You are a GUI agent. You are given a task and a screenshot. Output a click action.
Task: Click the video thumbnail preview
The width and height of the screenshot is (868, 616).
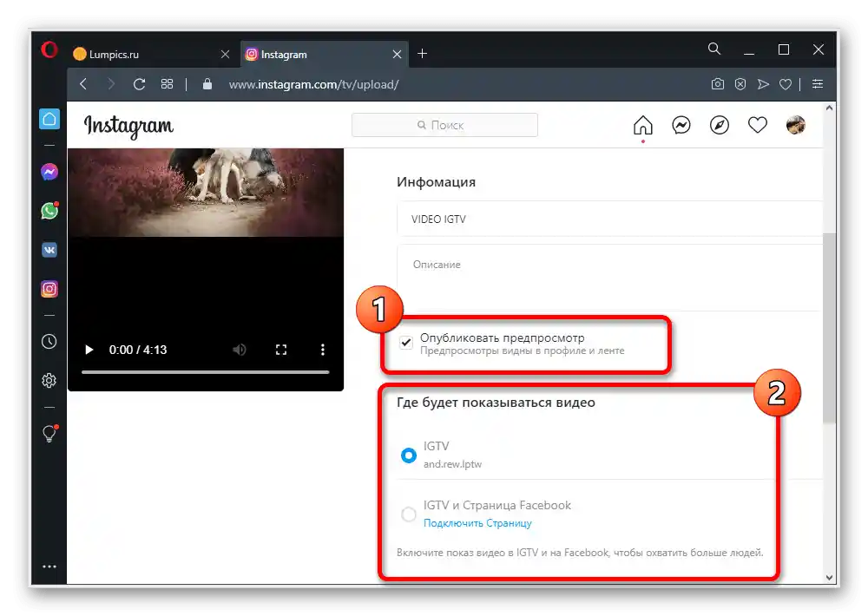(206, 193)
